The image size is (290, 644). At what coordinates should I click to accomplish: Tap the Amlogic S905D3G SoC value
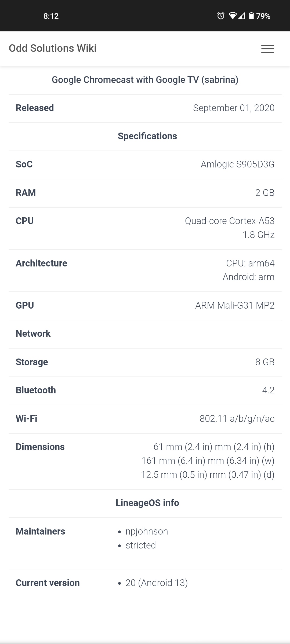click(x=237, y=164)
